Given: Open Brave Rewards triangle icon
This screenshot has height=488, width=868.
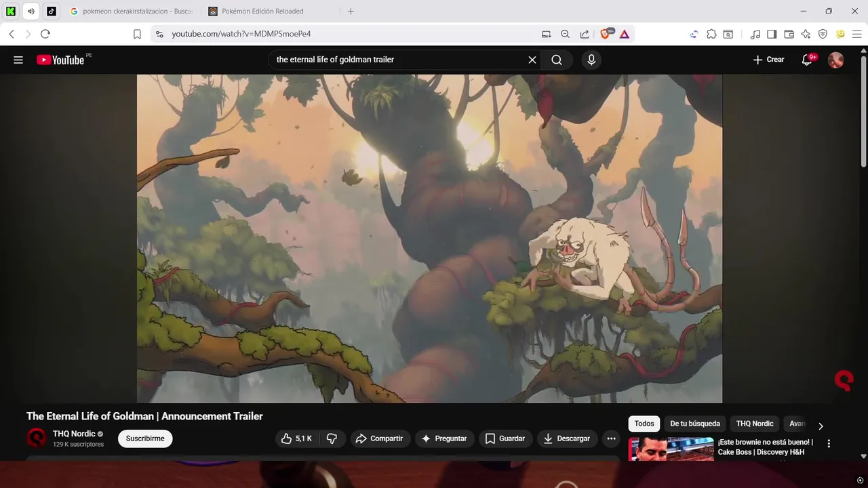Looking at the screenshot, I should point(625,34).
